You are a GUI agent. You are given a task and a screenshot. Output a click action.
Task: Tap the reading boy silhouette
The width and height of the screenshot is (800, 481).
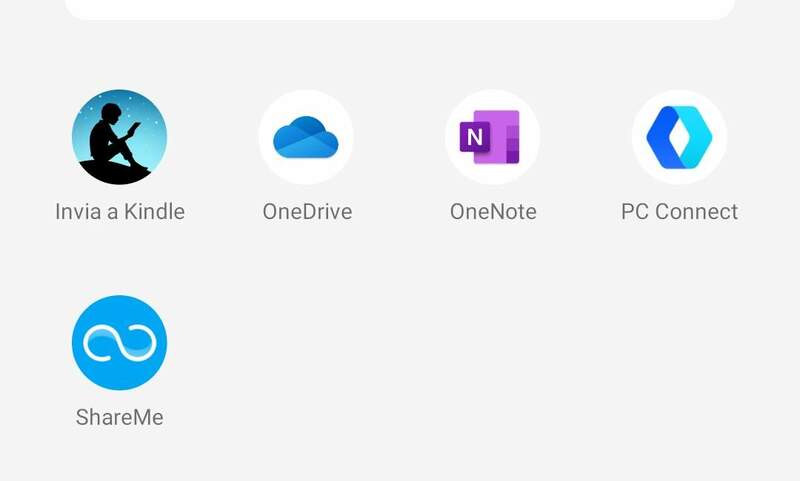115,140
